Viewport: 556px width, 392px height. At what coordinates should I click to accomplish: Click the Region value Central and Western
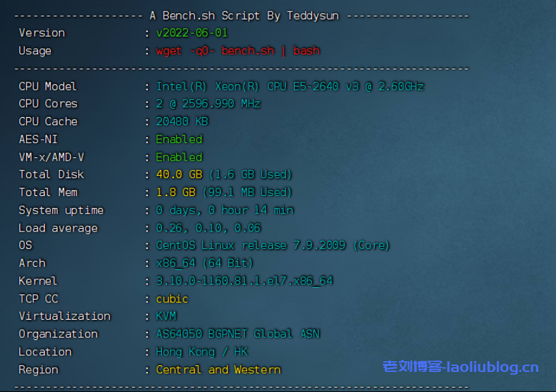(218, 370)
